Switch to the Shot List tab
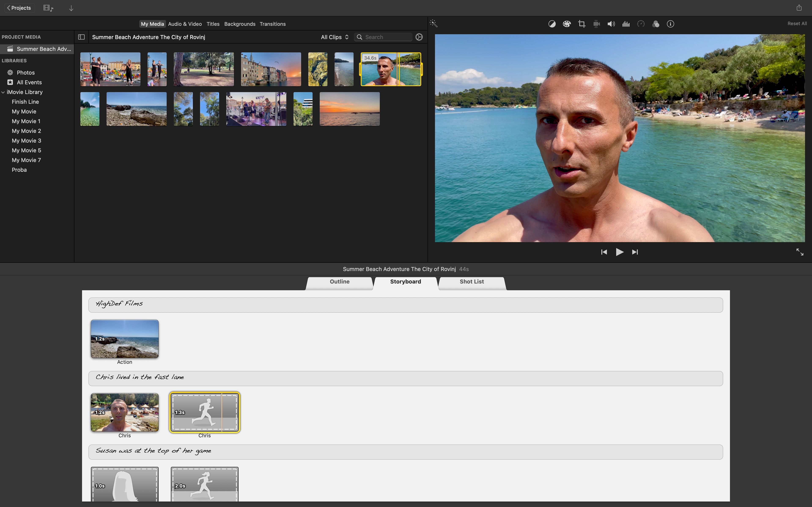Viewport: 812px width, 507px height. [471, 282]
